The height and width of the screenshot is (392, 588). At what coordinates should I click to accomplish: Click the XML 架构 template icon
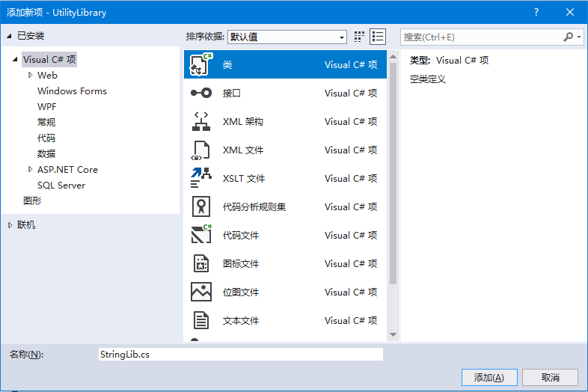pos(201,122)
